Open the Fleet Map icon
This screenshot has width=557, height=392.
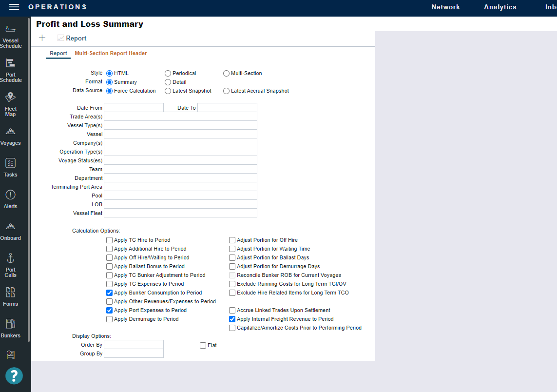(x=11, y=104)
